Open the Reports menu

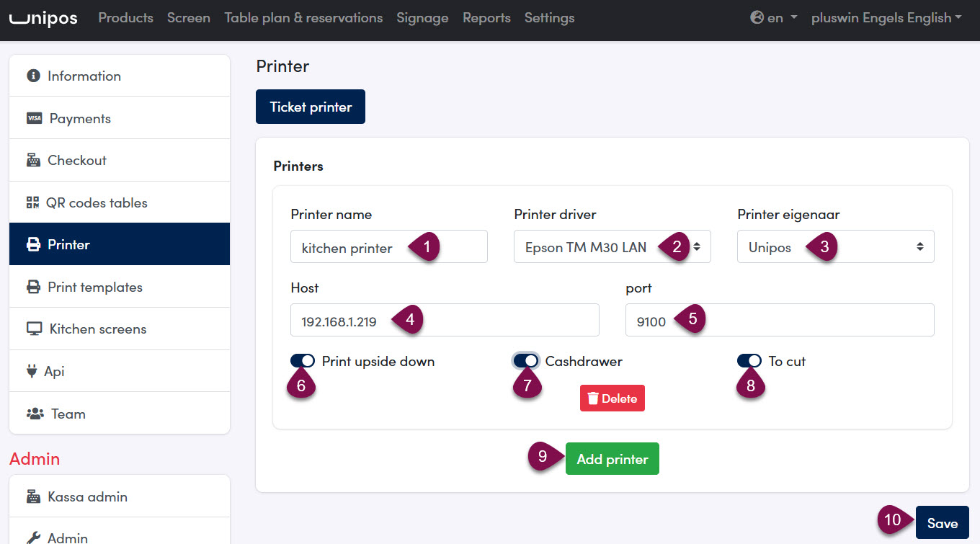[x=486, y=18]
